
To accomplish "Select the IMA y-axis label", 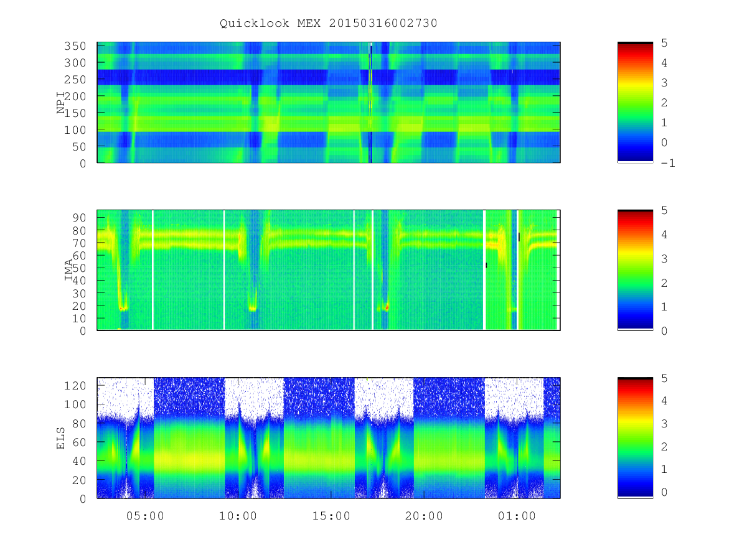I will click(x=68, y=270).
